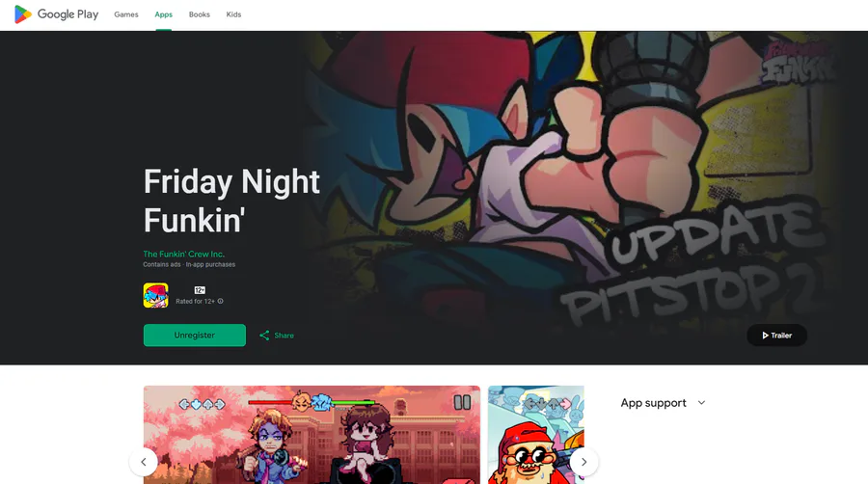Click the App support chevron arrow
The width and height of the screenshot is (868, 484).
point(701,403)
